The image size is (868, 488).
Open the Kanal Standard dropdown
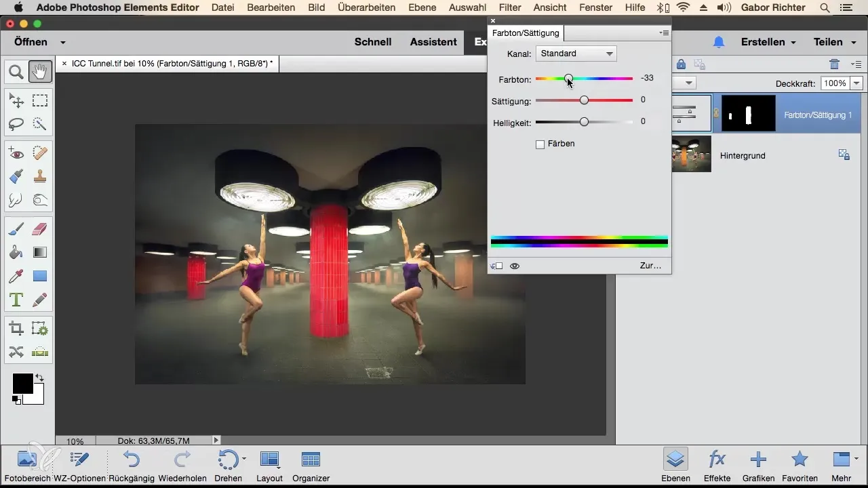click(576, 54)
